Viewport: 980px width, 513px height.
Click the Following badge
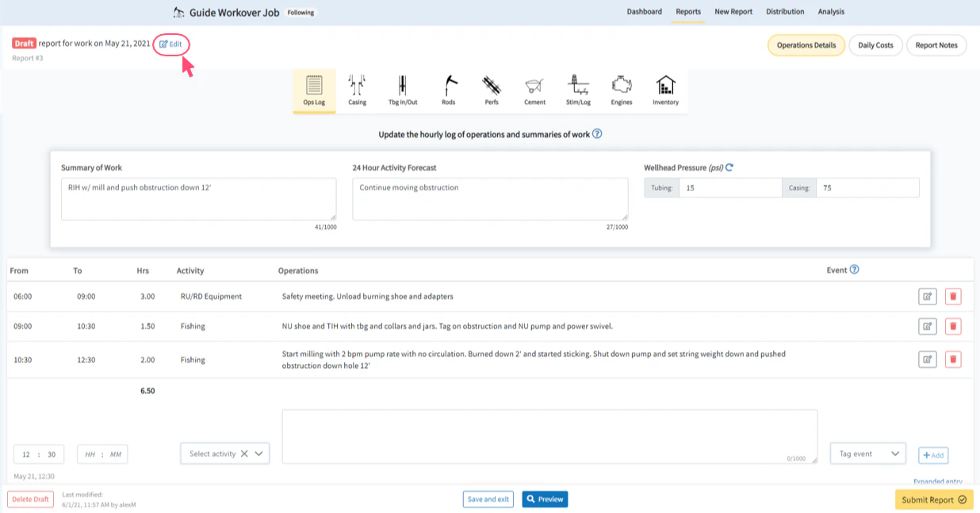click(301, 13)
